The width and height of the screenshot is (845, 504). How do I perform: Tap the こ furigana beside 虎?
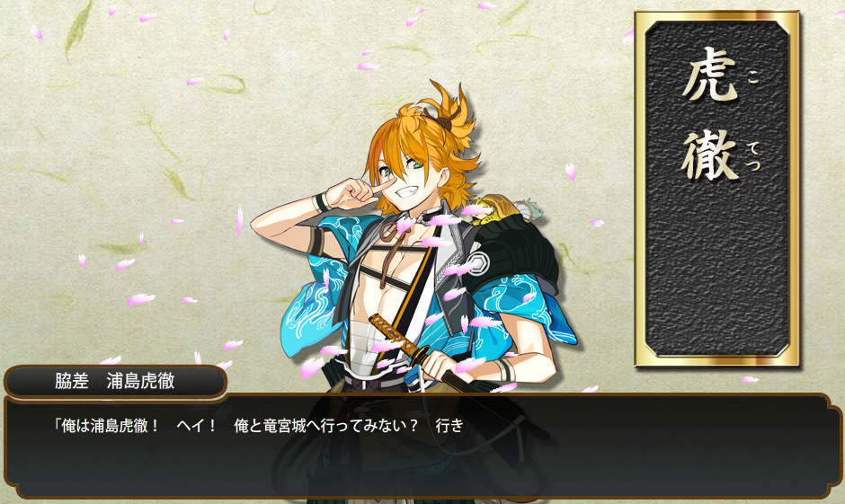(x=752, y=77)
